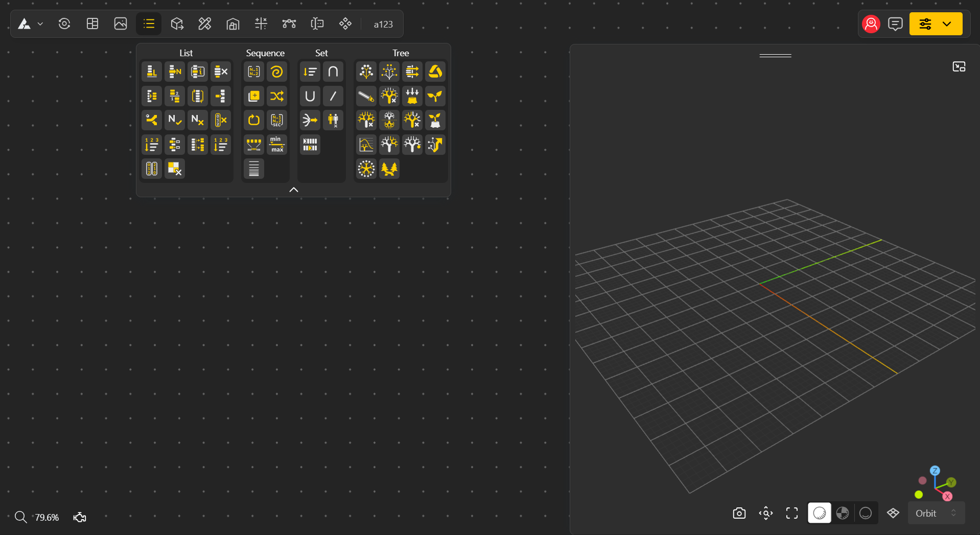Click the chainsaw icon in Tree group
The image size is (980, 535).
pos(366,96)
